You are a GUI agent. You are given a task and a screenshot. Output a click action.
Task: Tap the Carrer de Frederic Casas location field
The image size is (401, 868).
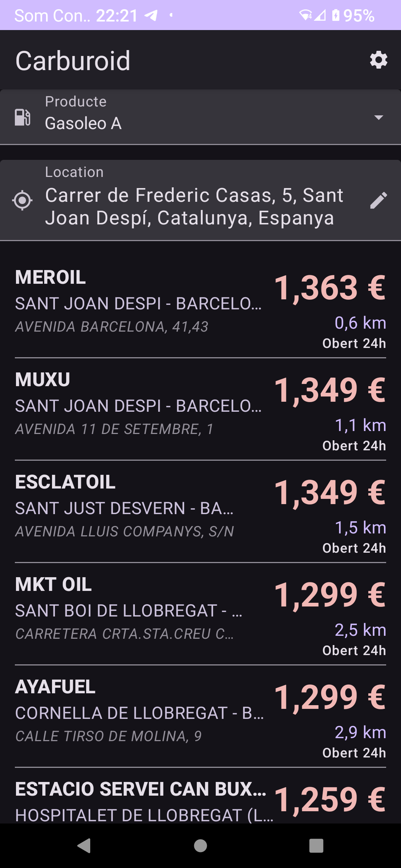click(194, 206)
